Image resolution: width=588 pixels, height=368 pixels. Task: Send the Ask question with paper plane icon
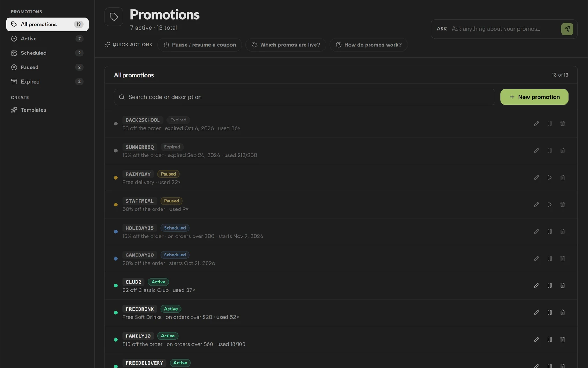point(567,29)
